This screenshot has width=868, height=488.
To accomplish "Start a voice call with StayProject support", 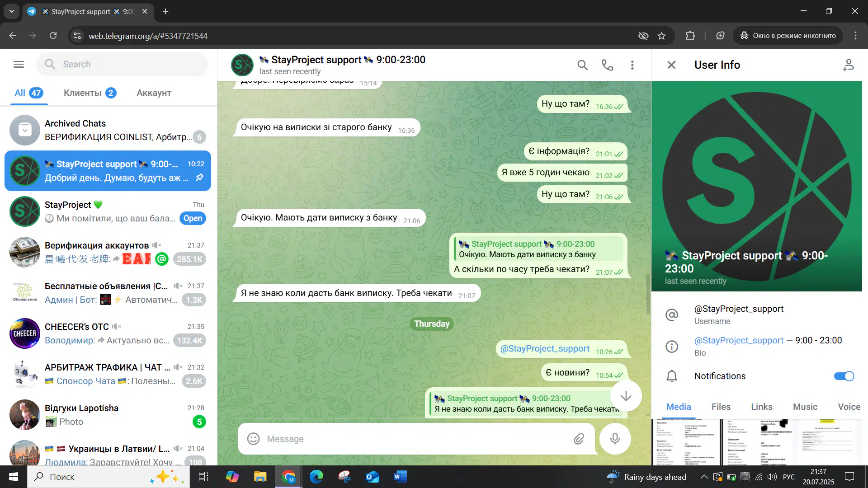I will click(x=607, y=65).
